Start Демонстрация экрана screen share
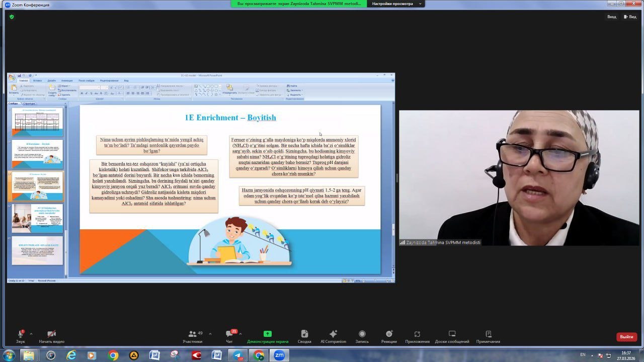Viewport: 644px width, 362px height. pos(268,336)
